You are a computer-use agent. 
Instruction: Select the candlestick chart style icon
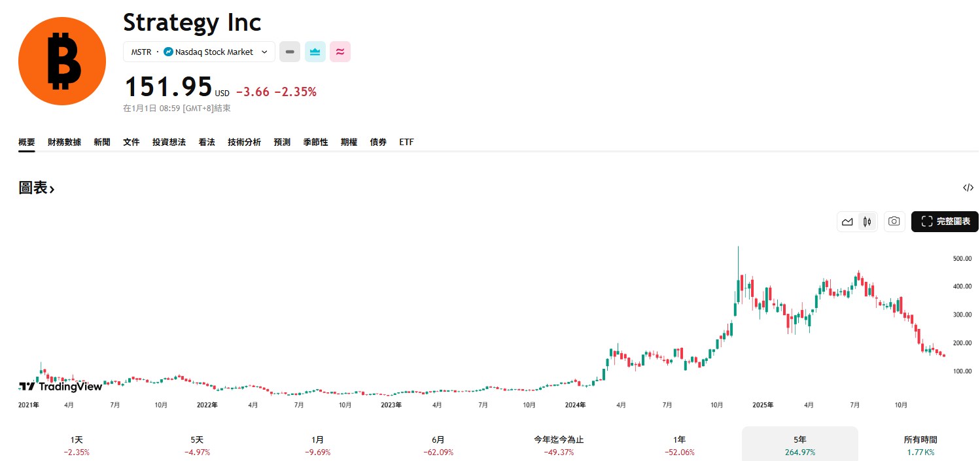coord(867,222)
